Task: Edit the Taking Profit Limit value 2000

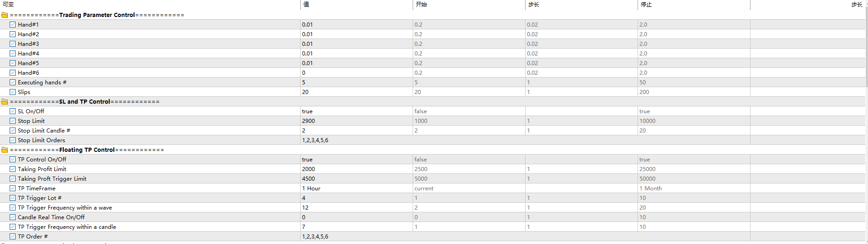Action: tap(356, 169)
